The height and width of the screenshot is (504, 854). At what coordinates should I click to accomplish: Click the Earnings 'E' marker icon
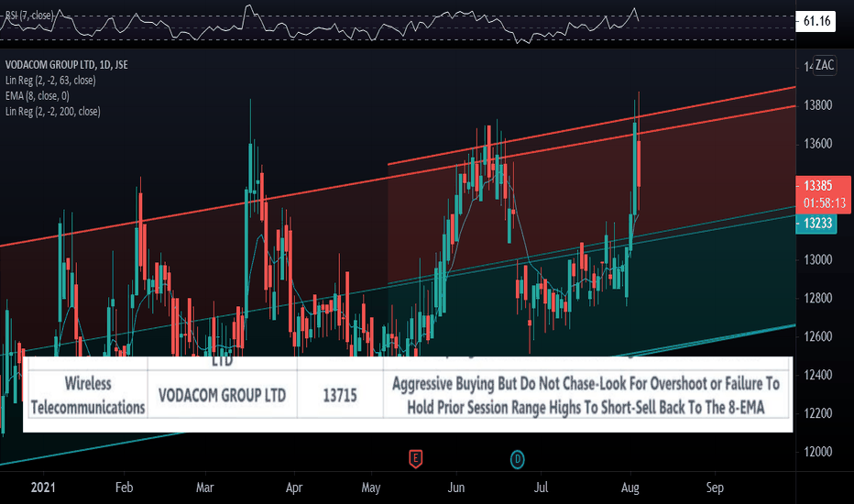[x=416, y=459]
